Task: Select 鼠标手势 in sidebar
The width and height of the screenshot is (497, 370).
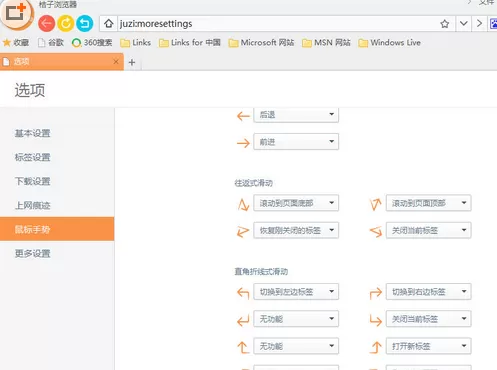Action: point(57,229)
